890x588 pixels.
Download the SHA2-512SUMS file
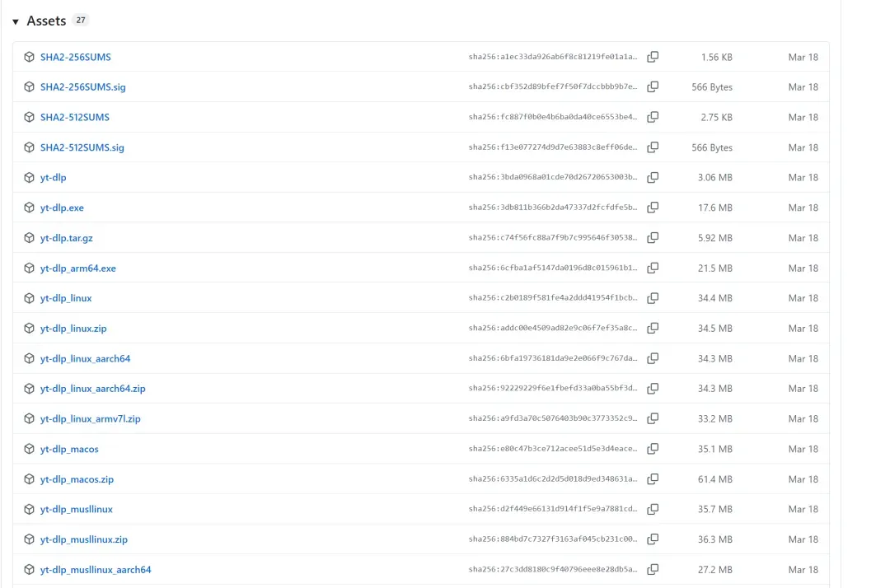click(74, 118)
